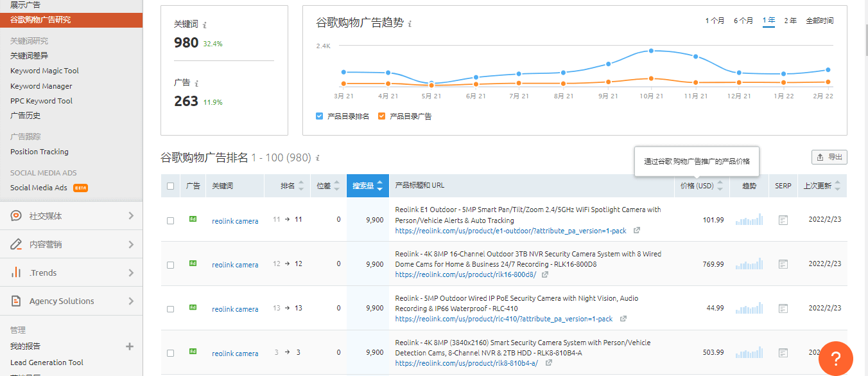Expand the 内容营销 sidebar section
Image resolution: width=868 pixels, height=376 pixels.
(131, 244)
